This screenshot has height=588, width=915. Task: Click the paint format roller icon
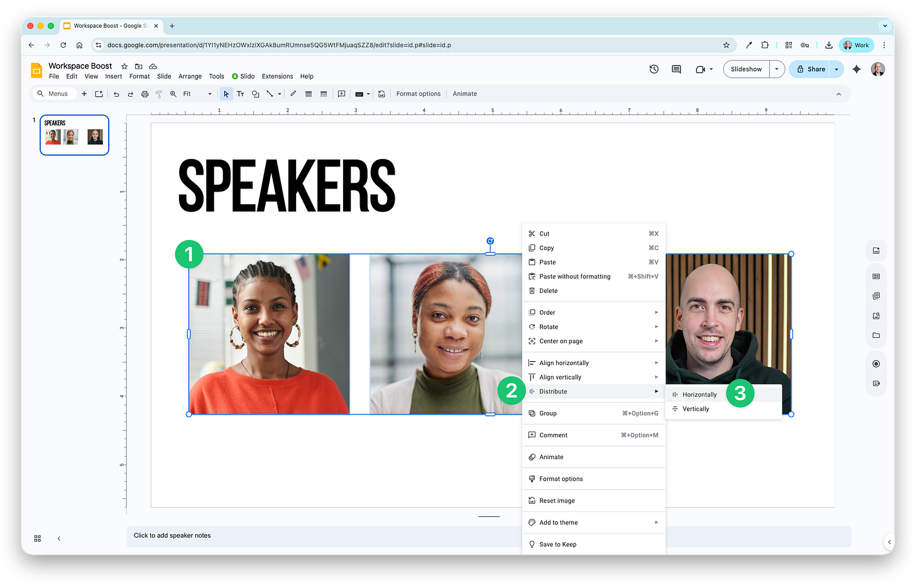coord(158,94)
